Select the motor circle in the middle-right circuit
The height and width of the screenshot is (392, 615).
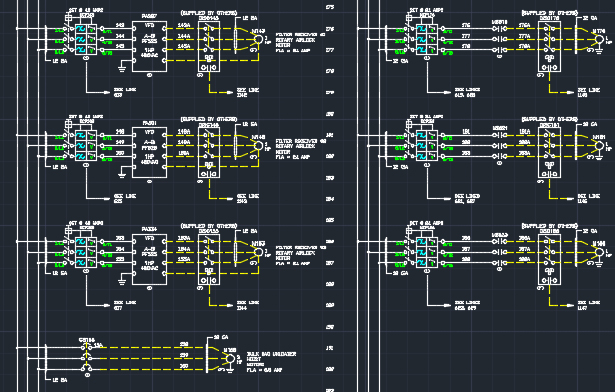599,146
